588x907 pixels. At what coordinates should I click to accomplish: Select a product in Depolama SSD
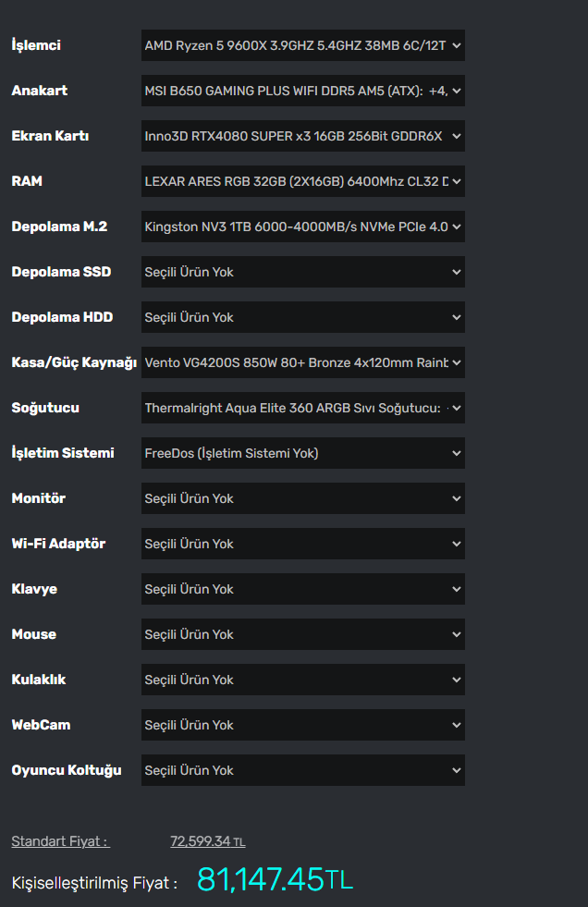click(x=302, y=272)
